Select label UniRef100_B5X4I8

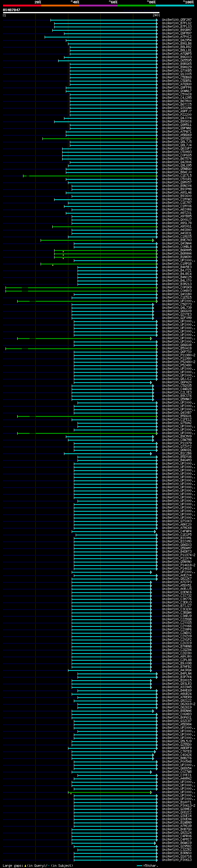[177, 349]
